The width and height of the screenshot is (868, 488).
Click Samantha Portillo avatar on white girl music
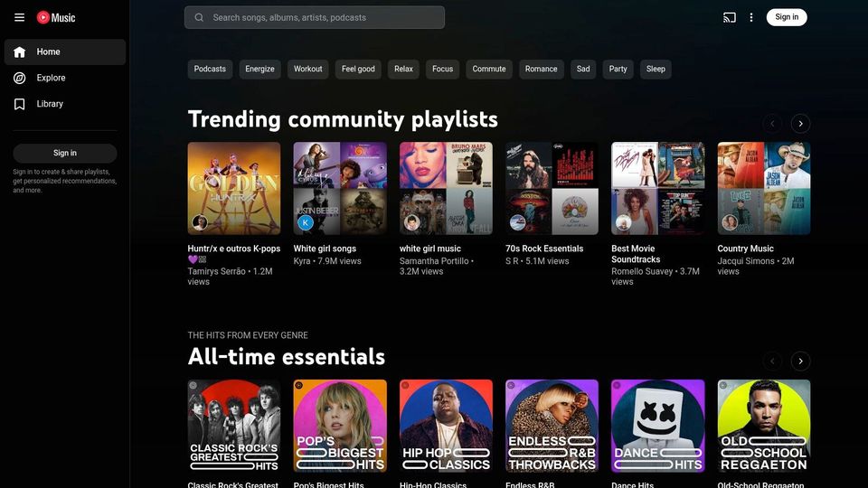click(411, 222)
